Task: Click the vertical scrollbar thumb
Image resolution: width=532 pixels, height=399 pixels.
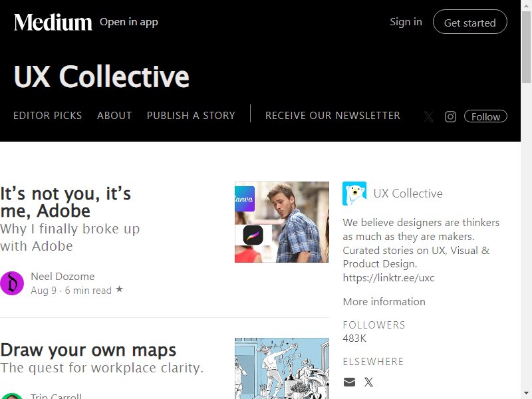Action: tap(526, 46)
